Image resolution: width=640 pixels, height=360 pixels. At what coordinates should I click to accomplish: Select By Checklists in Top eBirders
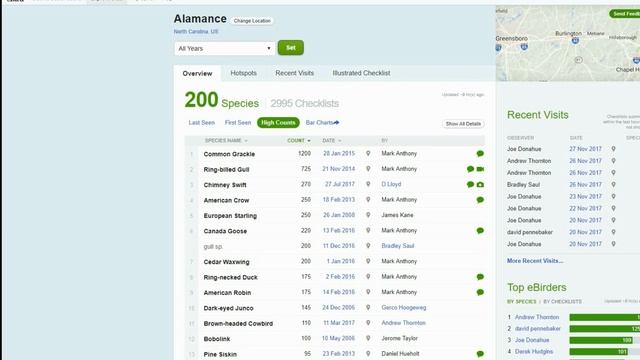tap(562, 302)
